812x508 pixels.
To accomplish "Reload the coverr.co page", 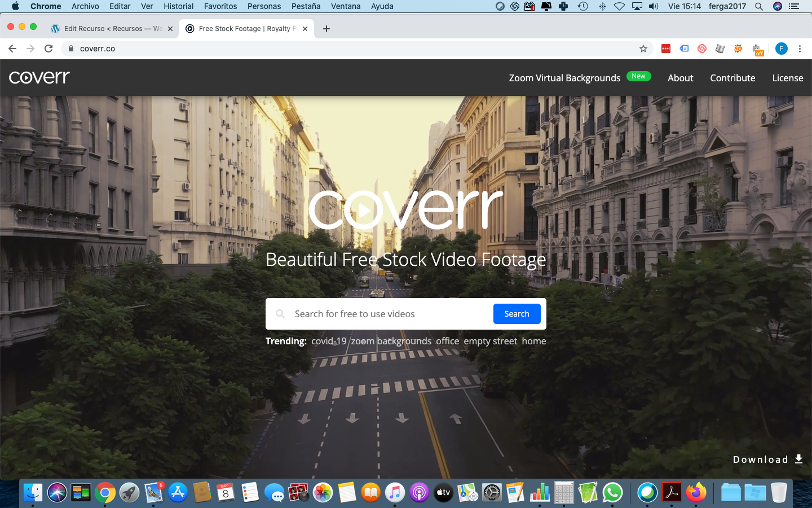I will pyautogui.click(x=48, y=49).
